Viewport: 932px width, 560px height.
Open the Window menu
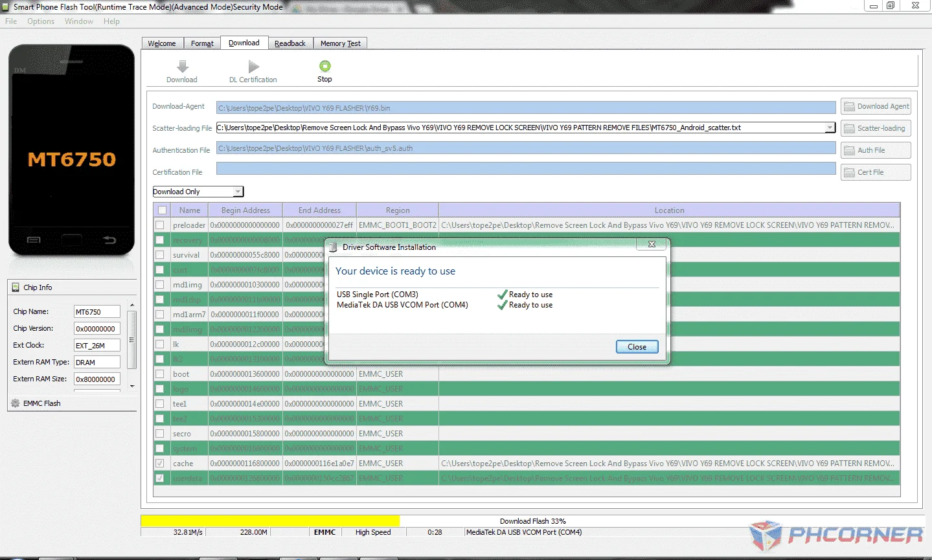pyautogui.click(x=79, y=21)
